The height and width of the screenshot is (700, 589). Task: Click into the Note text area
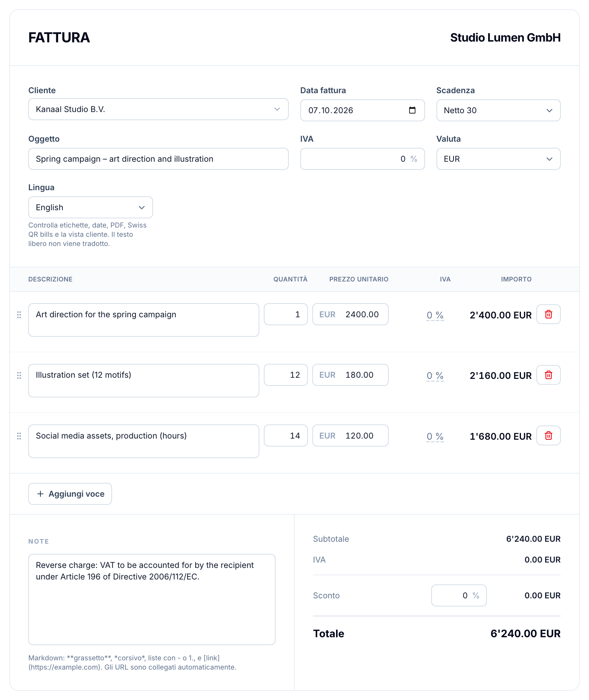[x=152, y=600]
